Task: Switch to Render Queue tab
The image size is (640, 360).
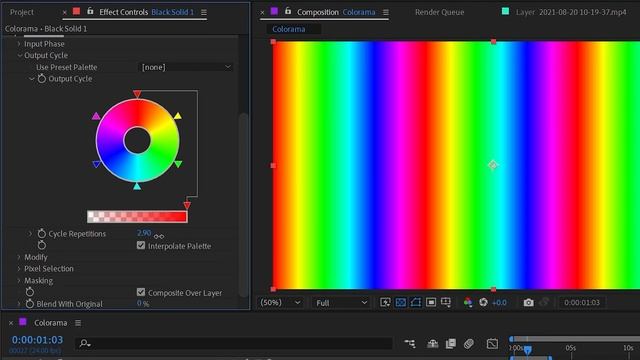Action: pyautogui.click(x=439, y=12)
